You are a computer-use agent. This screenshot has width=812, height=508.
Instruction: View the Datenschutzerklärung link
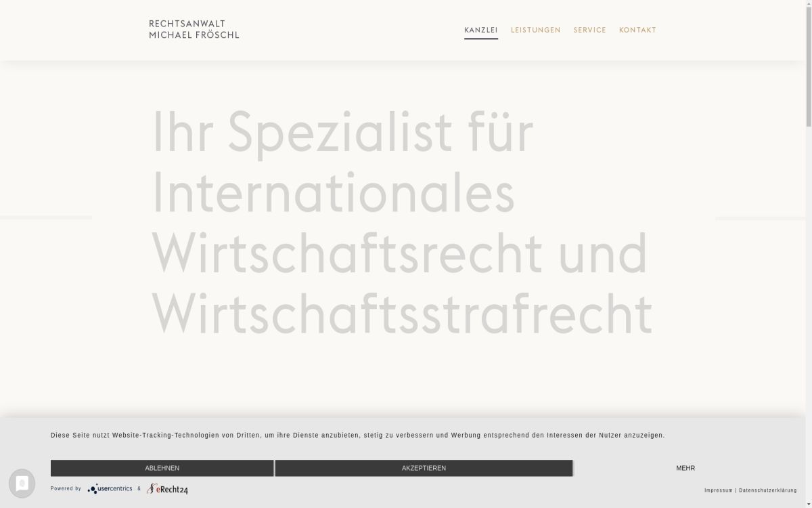click(x=767, y=490)
